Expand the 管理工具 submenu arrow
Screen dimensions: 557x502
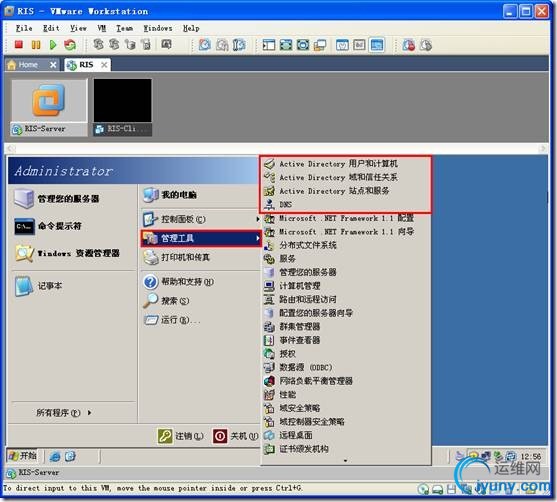(x=258, y=238)
